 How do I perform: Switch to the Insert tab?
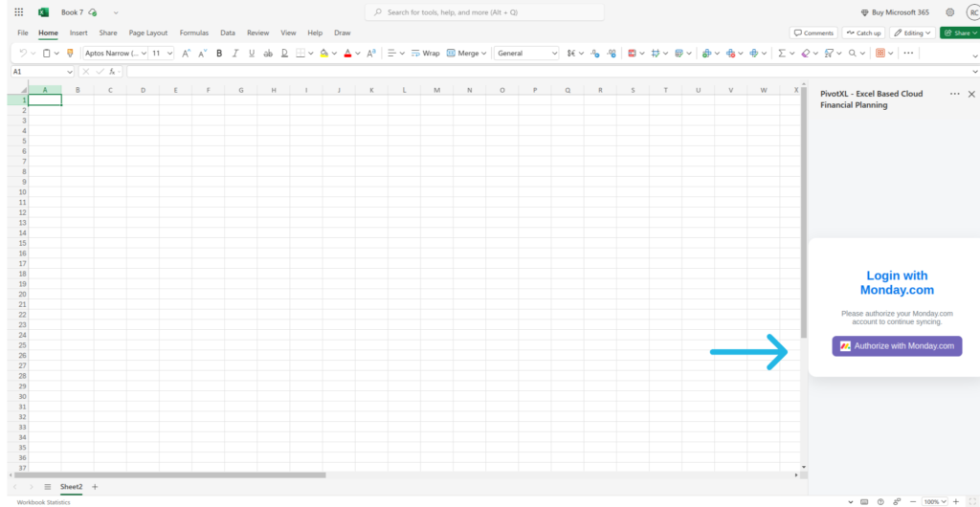pos(78,33)
